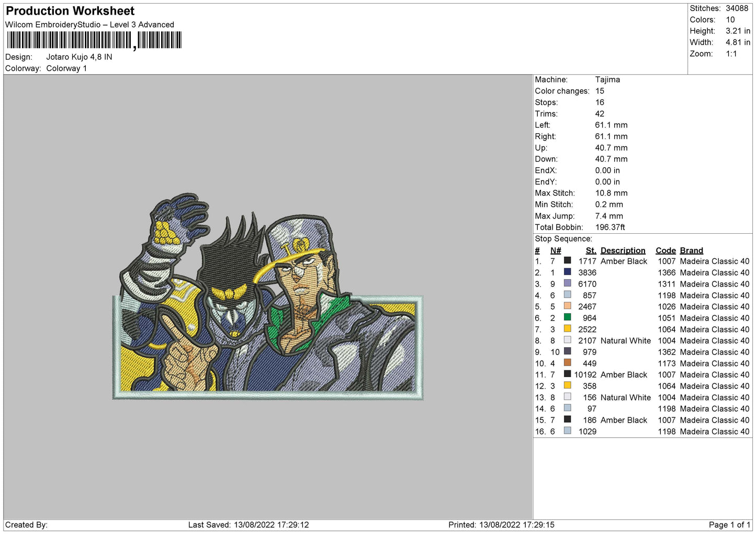Click the 'Last Saved: 13/08/2022 17:29:12' footer text
This screenshot has width=756, height=534.
pos(249,525)
